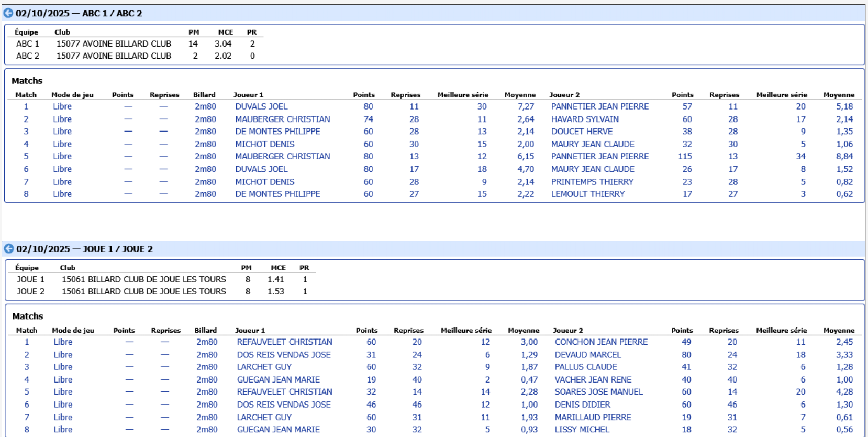Open player HAVARD SYLVAIN's profile link

584,119
